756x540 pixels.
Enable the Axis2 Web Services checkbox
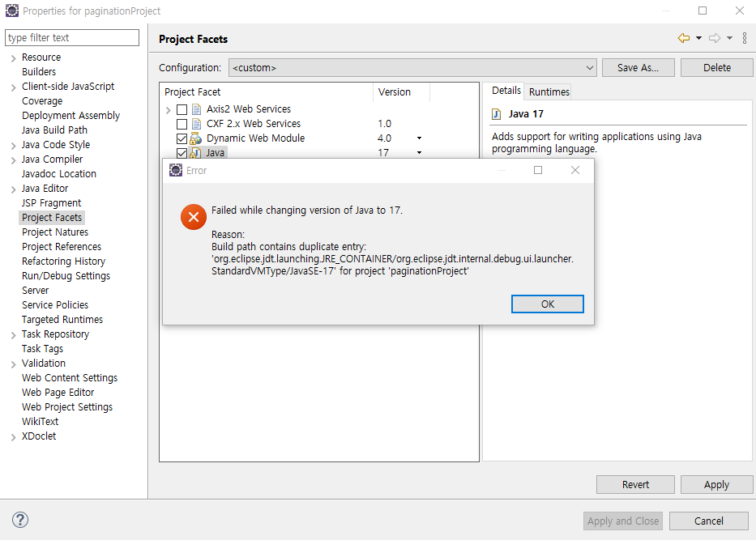click(x=182, y=109)
